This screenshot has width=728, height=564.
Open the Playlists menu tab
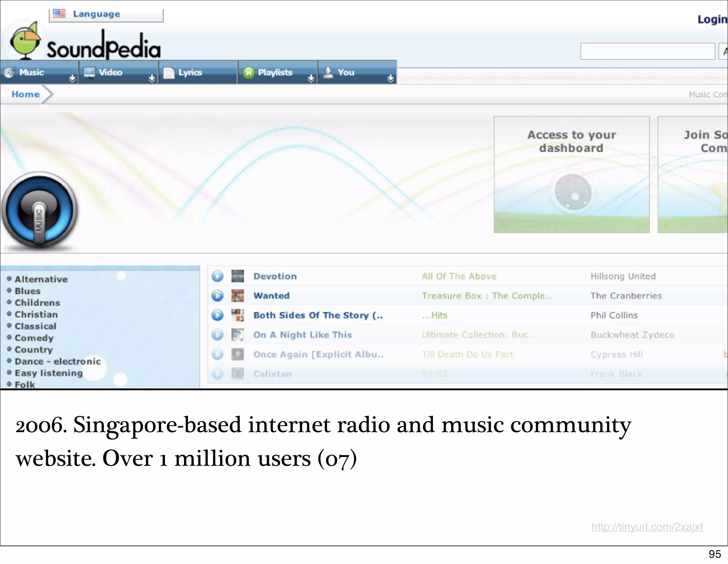coord(278,72)
